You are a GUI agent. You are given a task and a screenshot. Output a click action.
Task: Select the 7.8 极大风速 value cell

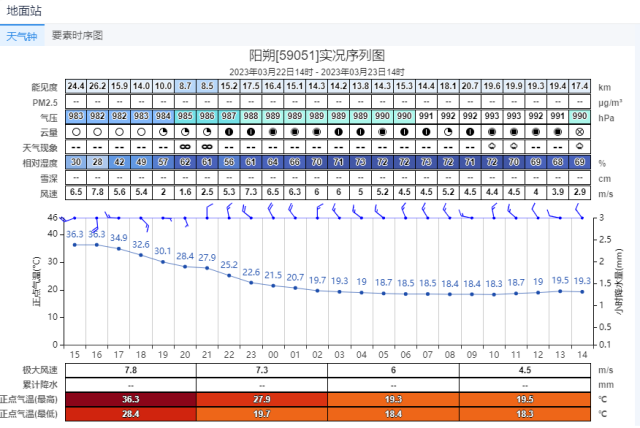130,369
